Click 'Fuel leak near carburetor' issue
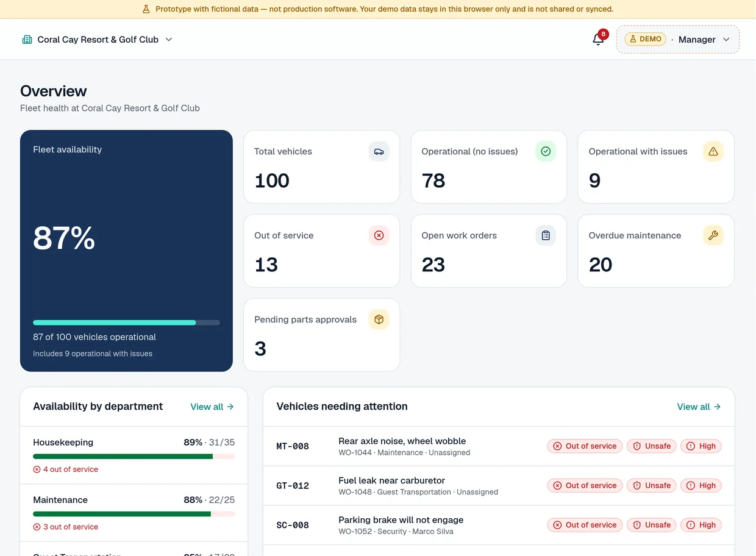756x556 pixels. click(x=391, y=480)
